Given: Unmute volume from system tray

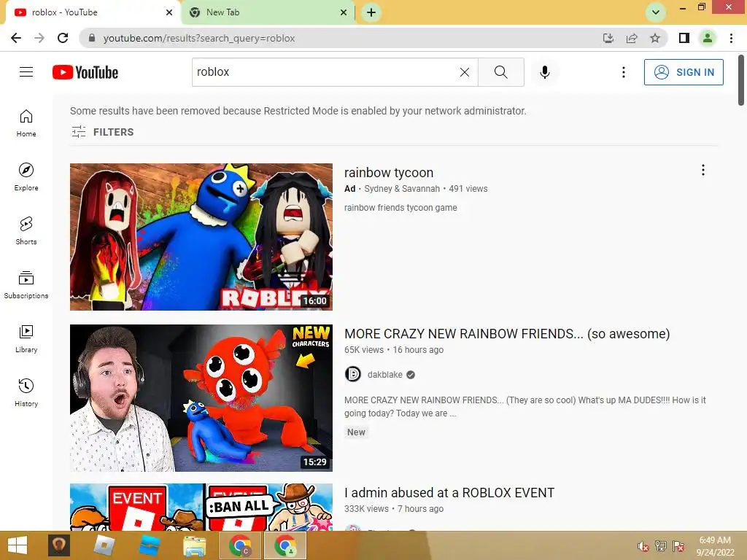Looking at the screenshot, I should click(643, 546).
